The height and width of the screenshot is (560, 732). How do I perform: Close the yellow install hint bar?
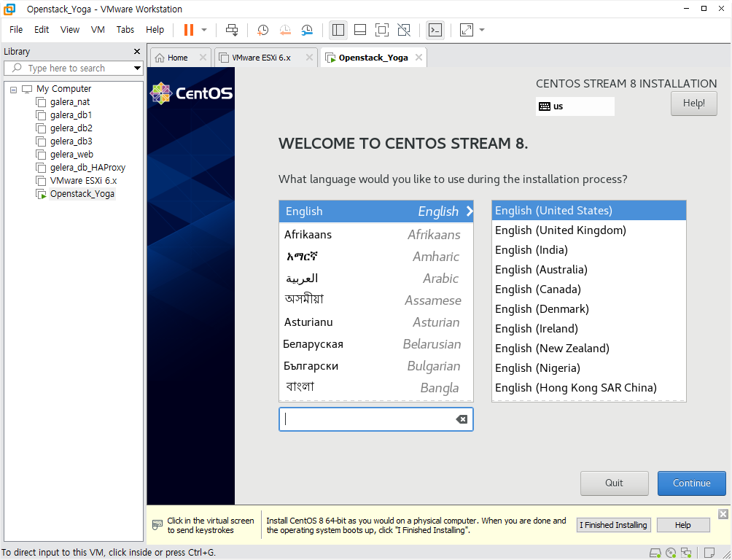[x=723, y=514]
